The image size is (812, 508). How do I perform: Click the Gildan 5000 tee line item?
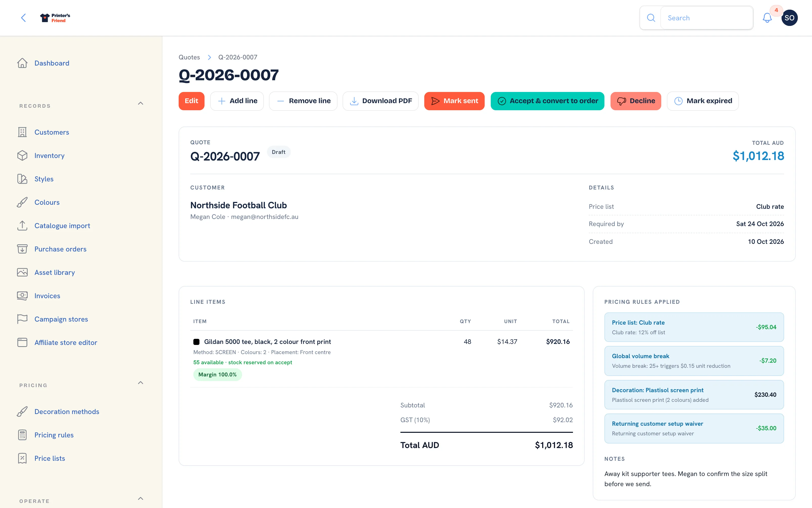click(267, 342)
